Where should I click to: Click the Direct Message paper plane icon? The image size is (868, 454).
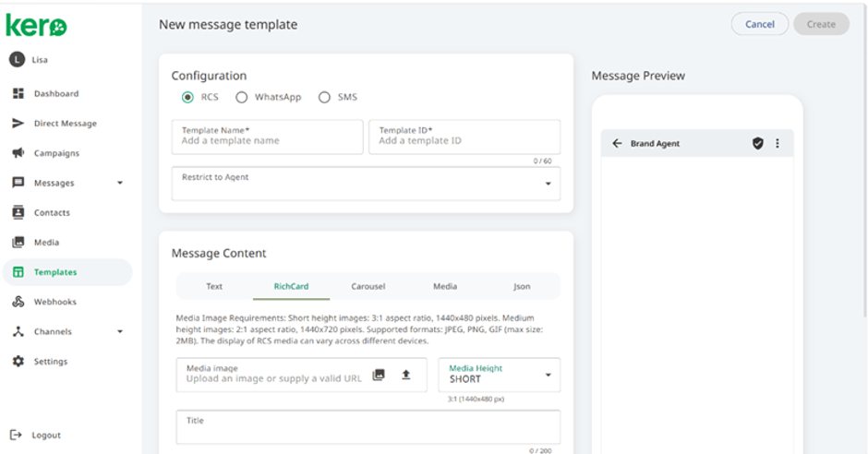pyautogui.click(x=18, y=123)
